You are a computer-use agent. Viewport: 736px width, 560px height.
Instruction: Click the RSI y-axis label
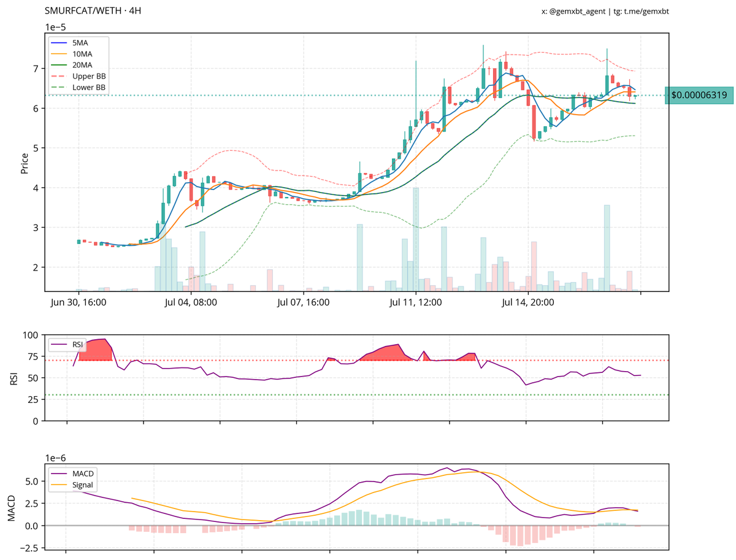coord(13,378)
